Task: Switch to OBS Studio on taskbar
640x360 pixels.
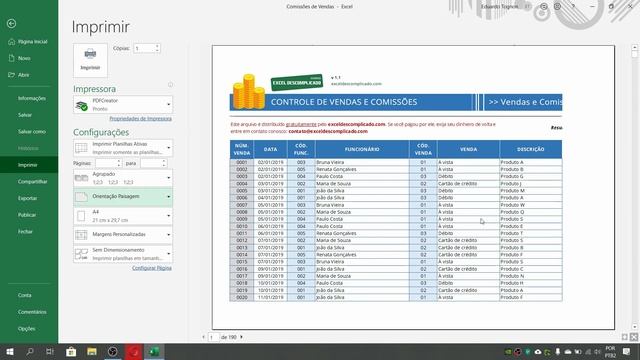Action: 113,351
